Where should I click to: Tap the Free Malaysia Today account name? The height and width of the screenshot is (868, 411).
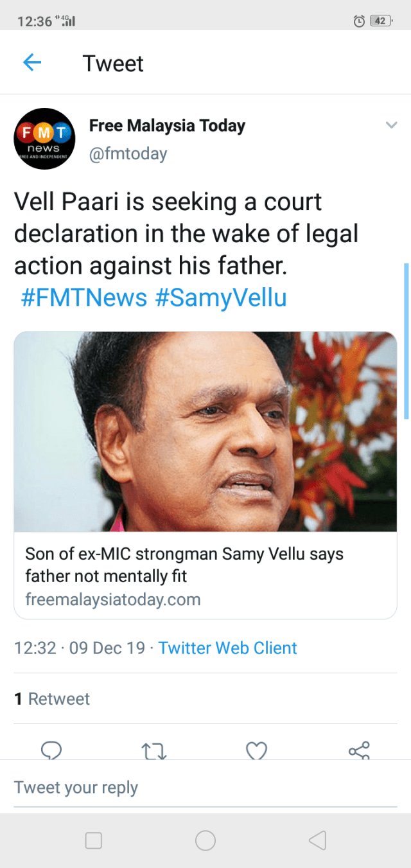point(167,125)
